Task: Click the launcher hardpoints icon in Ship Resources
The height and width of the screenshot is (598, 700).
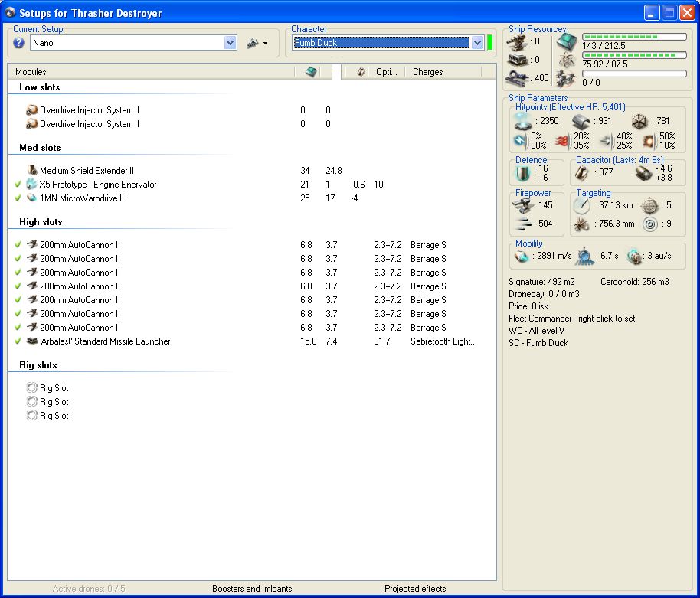Action: coord(518,60)
